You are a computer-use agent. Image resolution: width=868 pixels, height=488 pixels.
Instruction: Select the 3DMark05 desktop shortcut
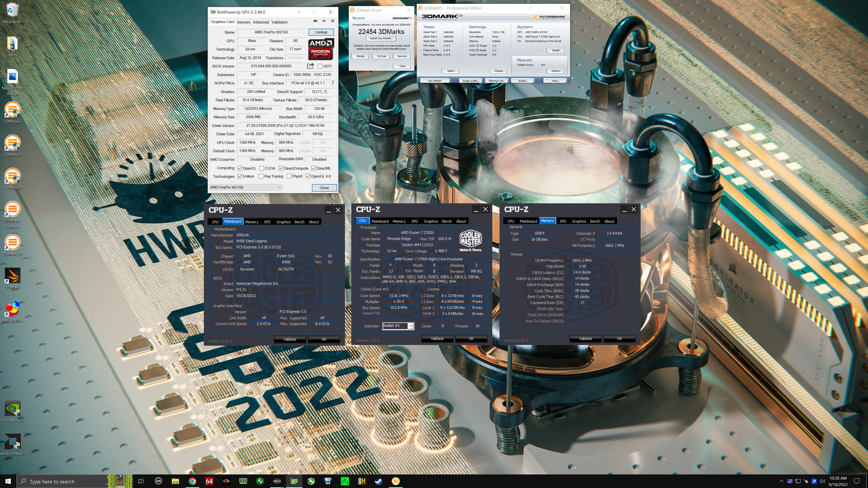coord(12,146)
